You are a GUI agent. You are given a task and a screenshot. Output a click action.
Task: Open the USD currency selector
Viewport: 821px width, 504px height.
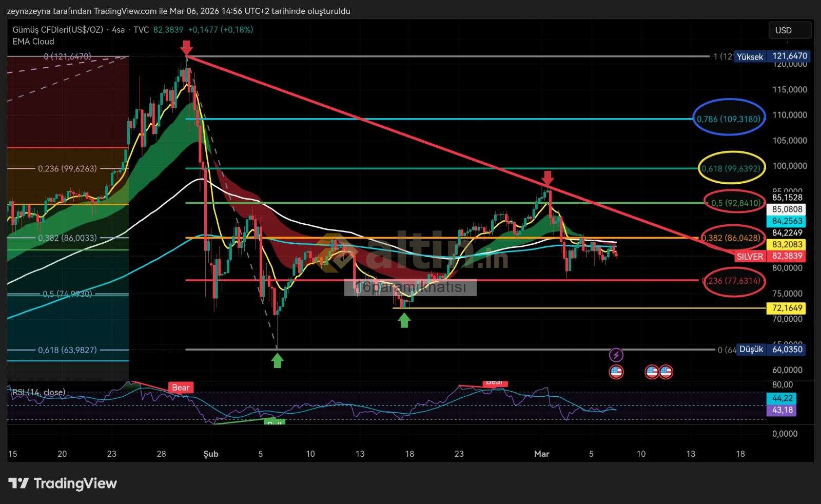tap(789, 30)
